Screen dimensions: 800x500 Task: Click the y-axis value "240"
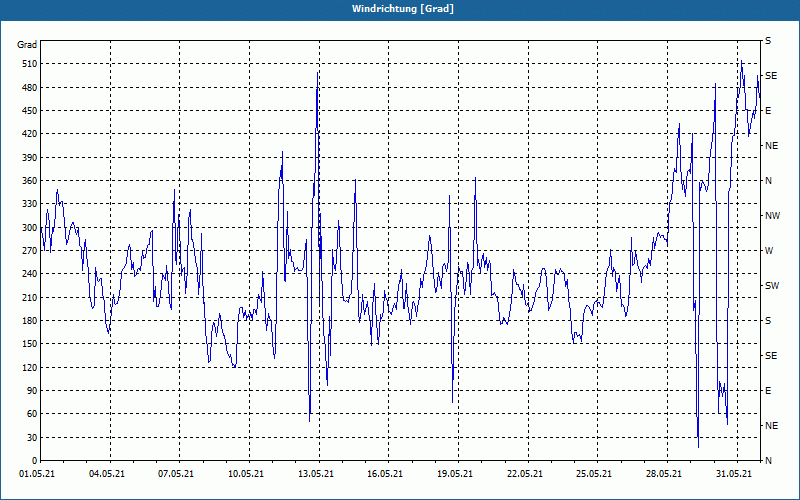pyautogui.click(x=29, y=274)
